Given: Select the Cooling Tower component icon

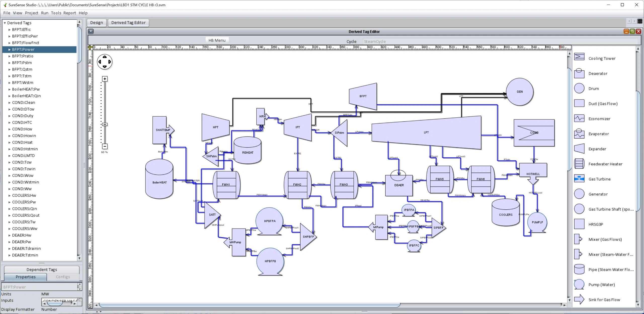Looking at the screenshot, I should 579,57.
